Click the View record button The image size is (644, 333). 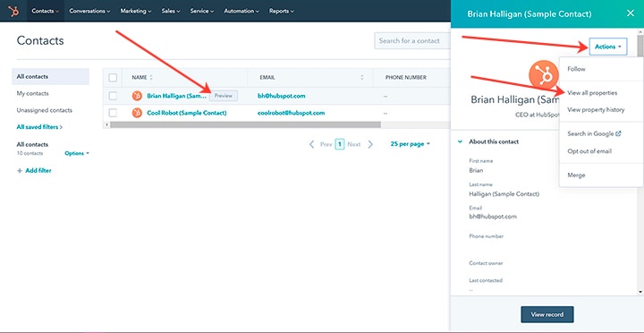(x=547, y=314)
